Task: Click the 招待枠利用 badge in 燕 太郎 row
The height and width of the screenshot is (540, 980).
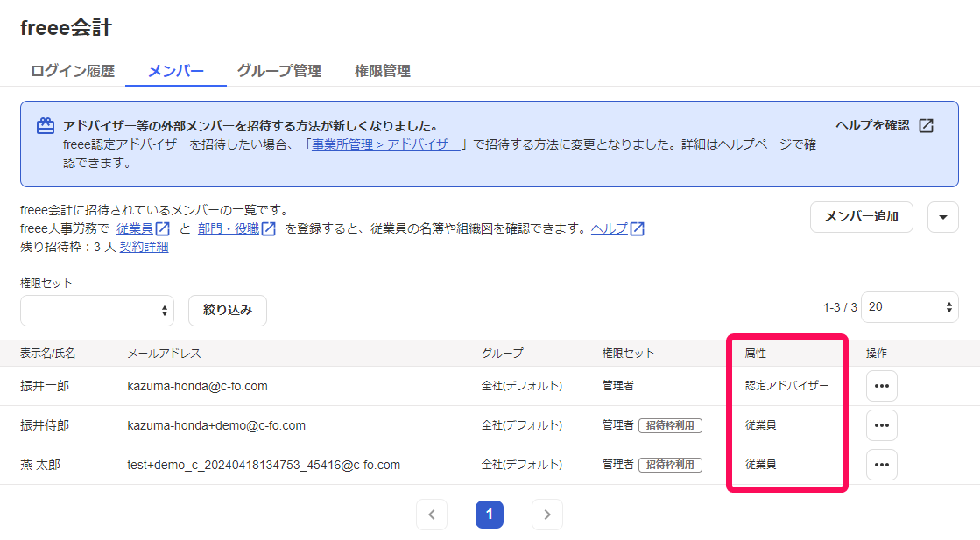Action: pyautogui.click(x=670, y=465)
